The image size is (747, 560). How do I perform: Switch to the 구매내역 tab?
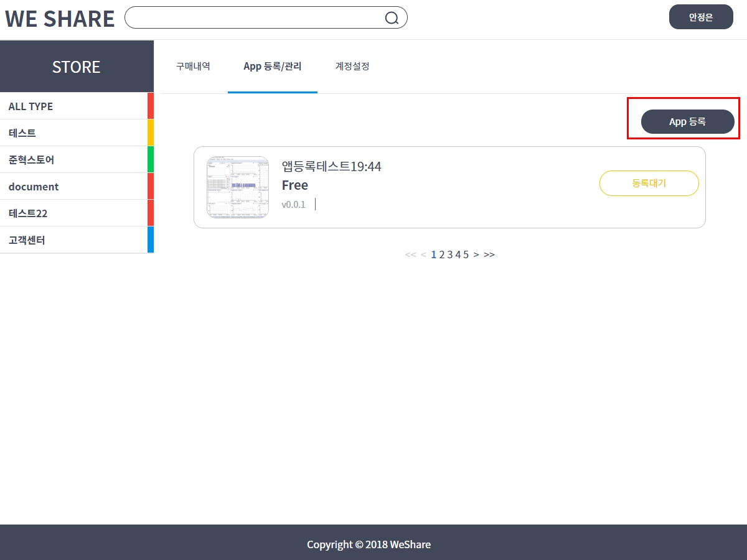(x=193, y=67)
